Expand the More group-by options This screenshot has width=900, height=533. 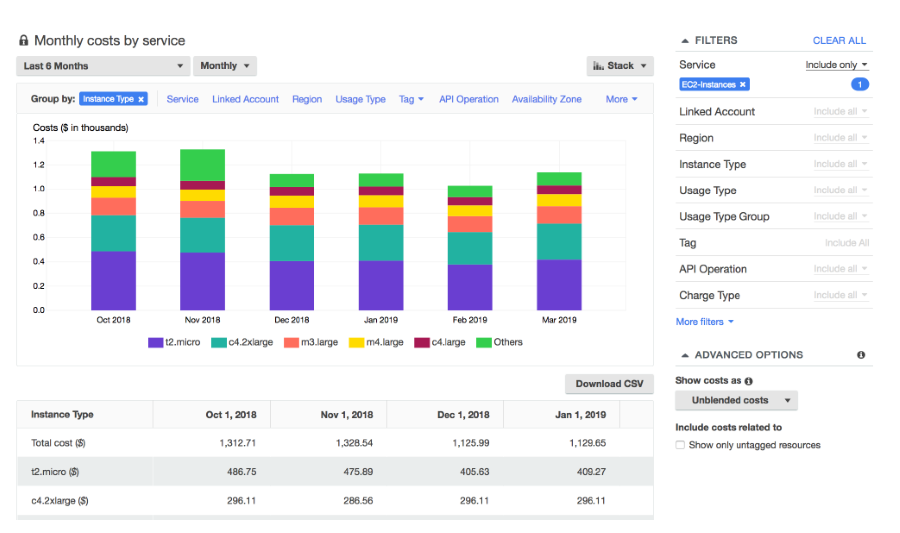[621, 99]
